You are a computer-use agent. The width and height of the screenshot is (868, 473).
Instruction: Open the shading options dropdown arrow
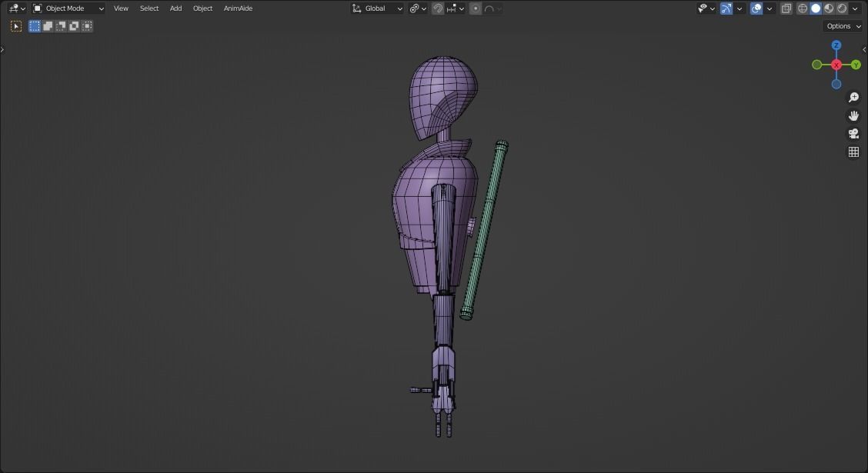click(x=855, y=8)
